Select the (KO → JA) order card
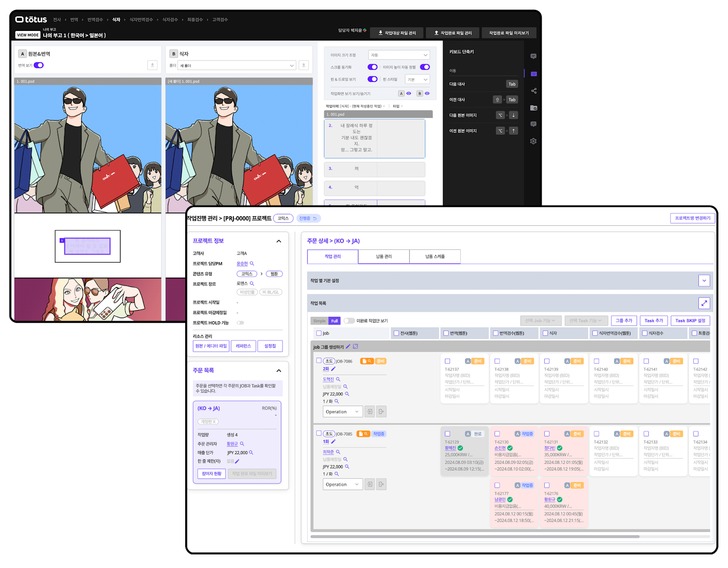728x568 pixels. pos(237,442)
